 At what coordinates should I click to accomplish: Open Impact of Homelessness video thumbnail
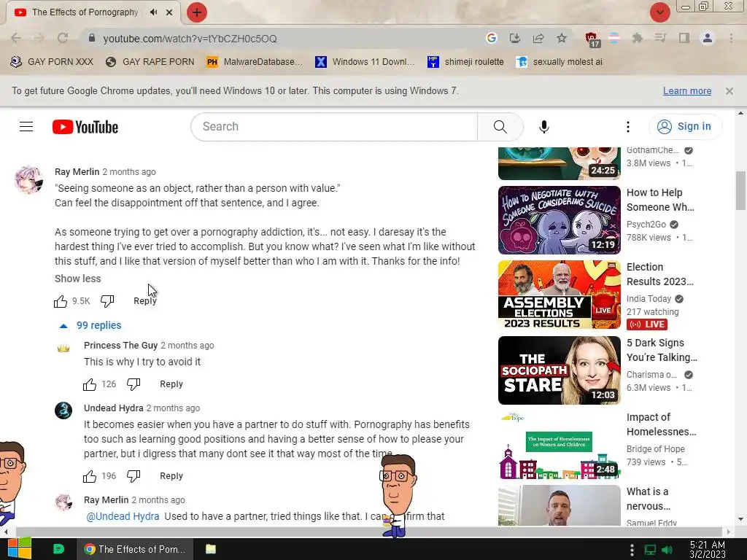click(560, 445)
